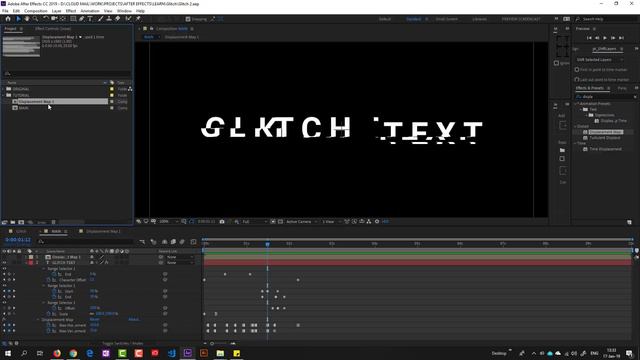
Task: Select the Pan Behind anchor point tool
Action: pos(62,19)
